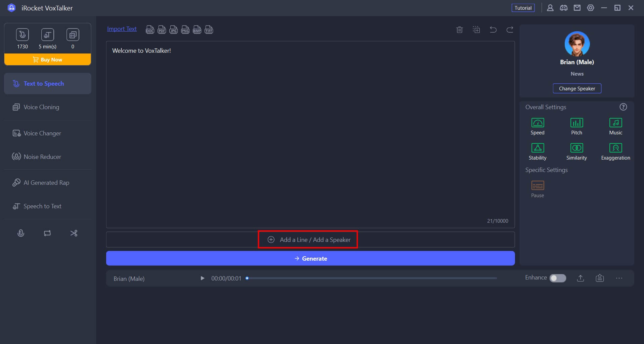644x344 pixels.
Task: Click the '21/10000' character counter
Action: 498,221
